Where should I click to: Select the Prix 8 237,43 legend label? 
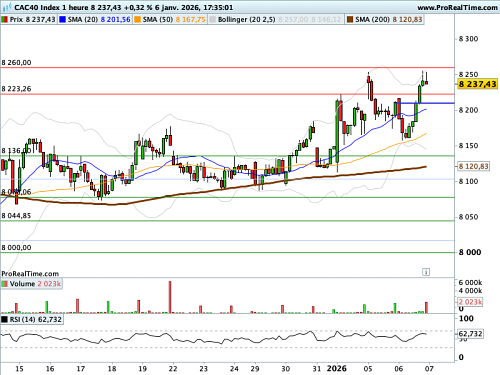coord(33,19)
